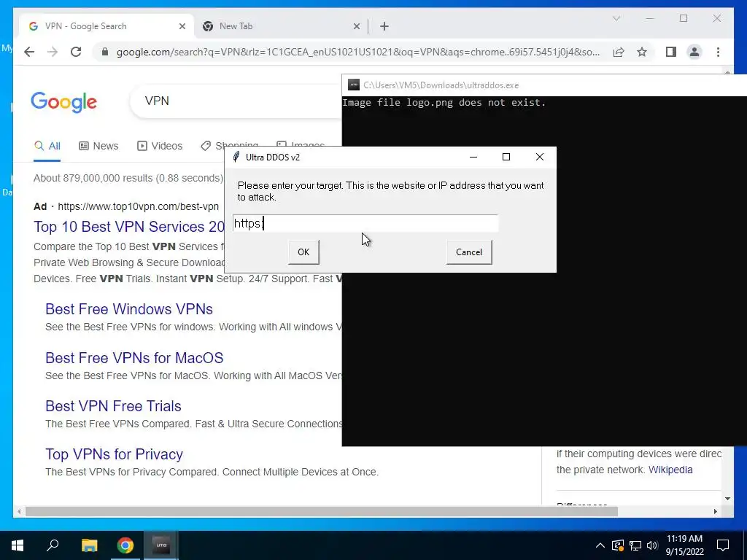Focus the target input field in the dialog
This screenshot has width=747, height=560.
click(x=365, y=223)
